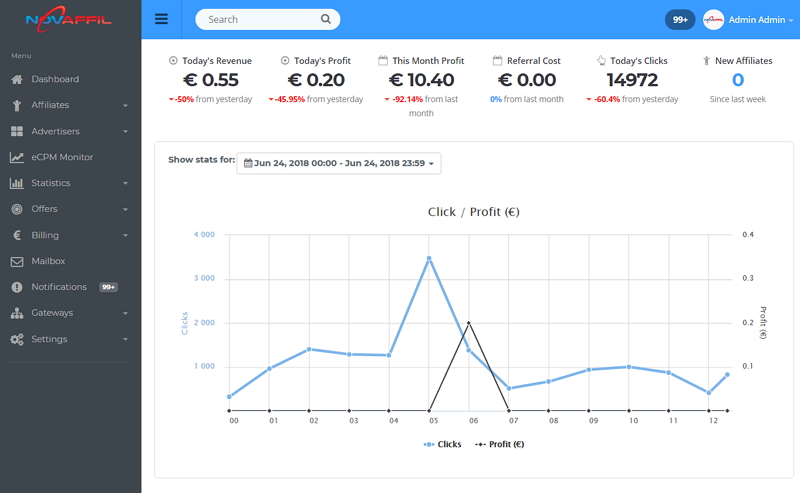Expand the Statistics submenu arrow
The height and width of the screenshot is (500, 800).
pos(125,184)
